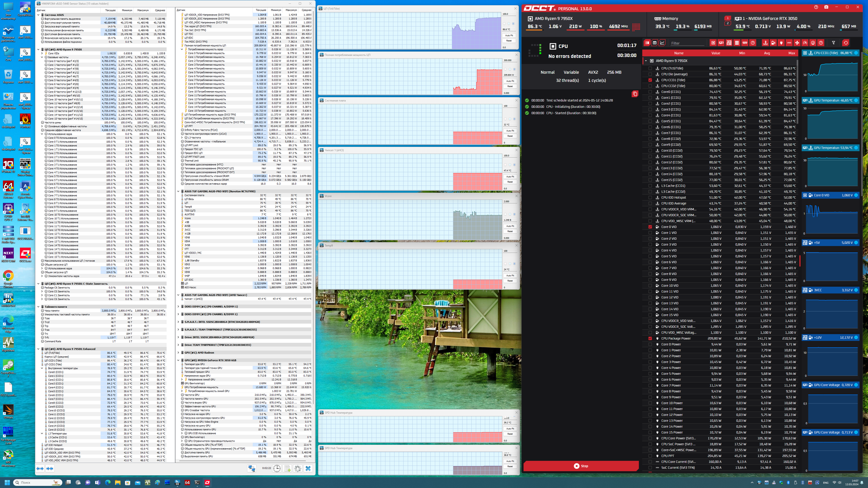Click OCCT screenshot camera icon in title bar
The height and width of the screenshot is (488, 868).
[826, 8]
